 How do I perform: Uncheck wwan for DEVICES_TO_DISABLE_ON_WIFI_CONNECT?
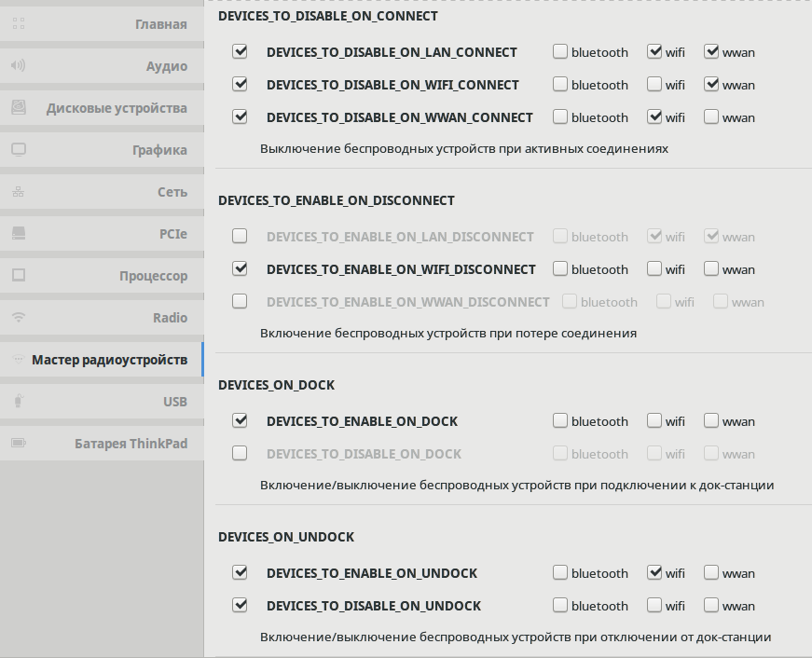coord(711,85)
